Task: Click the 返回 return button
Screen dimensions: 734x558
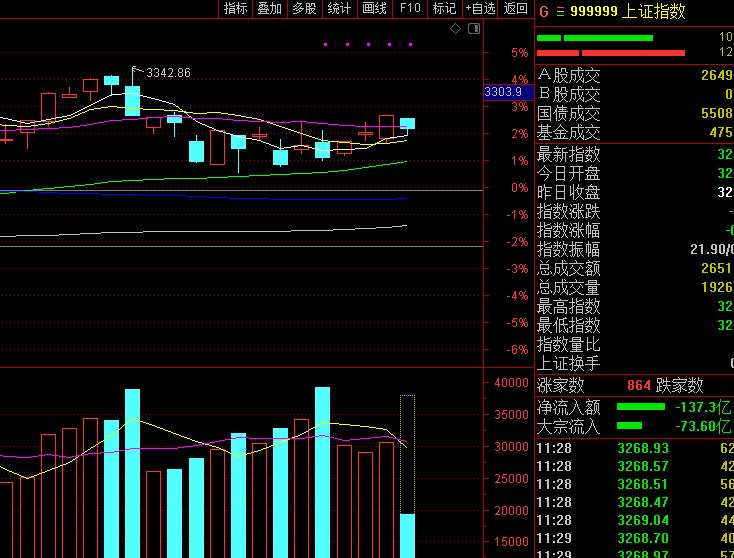Action: (x=516, y=8)
